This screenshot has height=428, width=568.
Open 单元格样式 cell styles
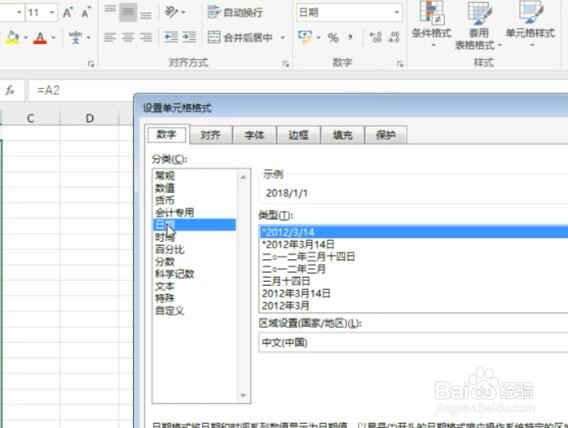click(x=530, y=25)
